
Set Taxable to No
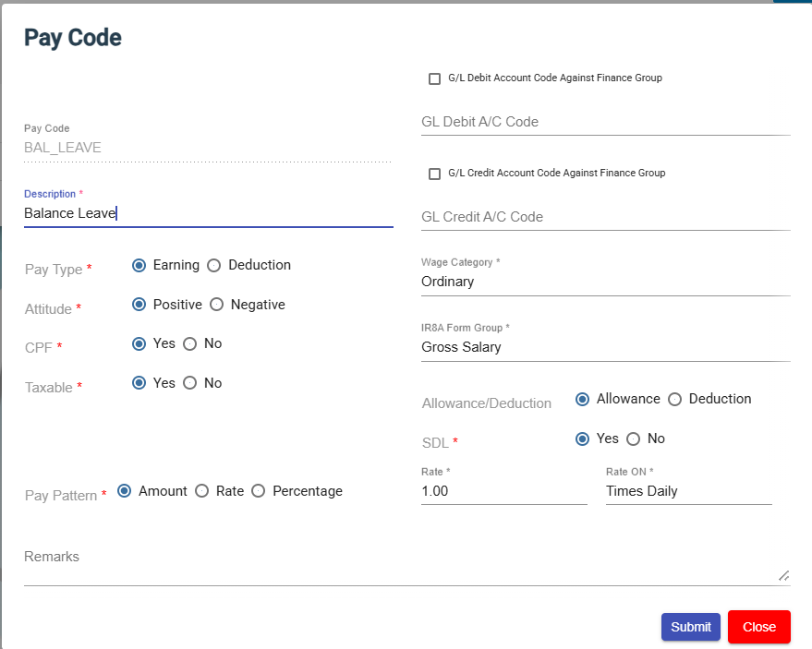pyautogui.click(x=190, y=383)
